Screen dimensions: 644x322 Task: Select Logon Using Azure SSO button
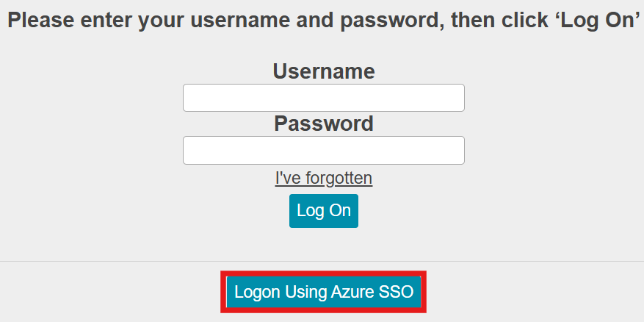pos(324,292)
